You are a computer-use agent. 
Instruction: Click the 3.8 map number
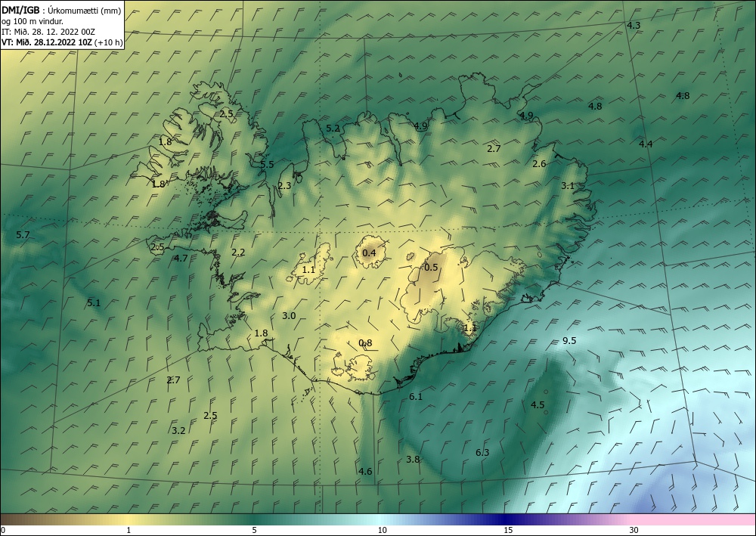[413, 460]
